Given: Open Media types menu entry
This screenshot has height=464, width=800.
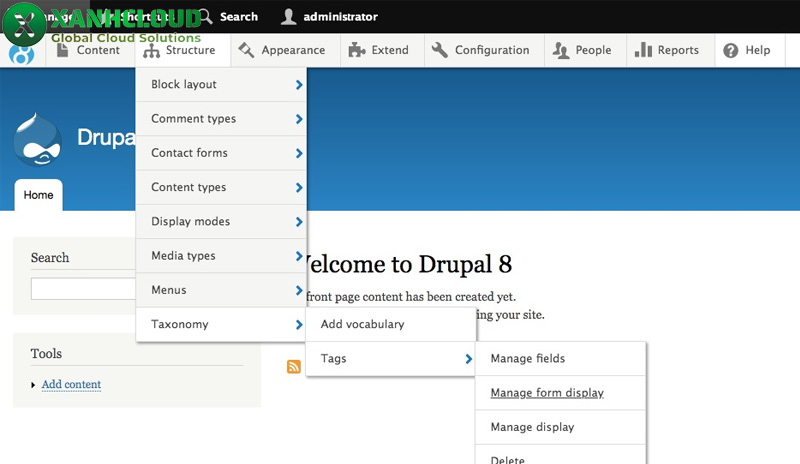Looking at the screenshot, I should pos(221,256).
